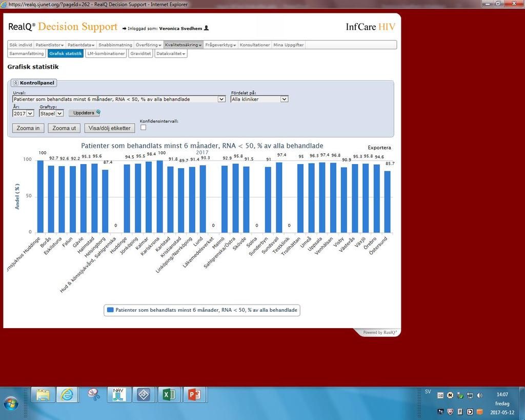Open the NAV application taskbar icon

coord(118,395)
